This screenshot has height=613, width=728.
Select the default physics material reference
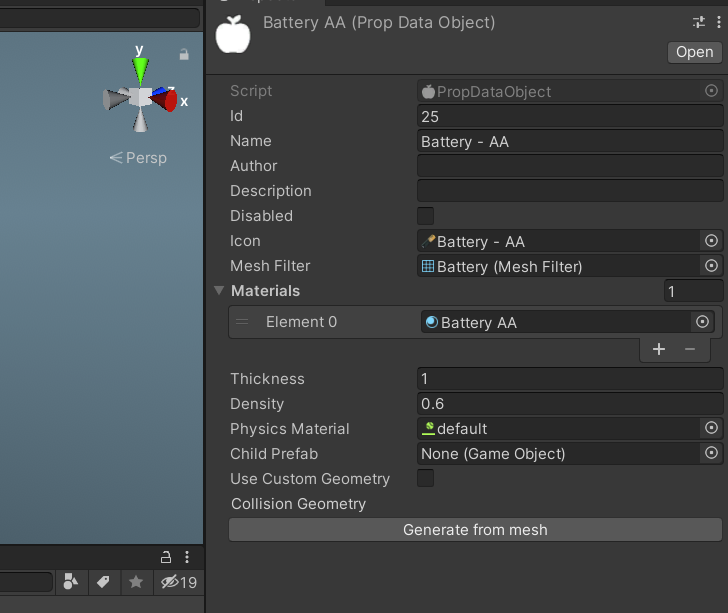click(558, 429)
